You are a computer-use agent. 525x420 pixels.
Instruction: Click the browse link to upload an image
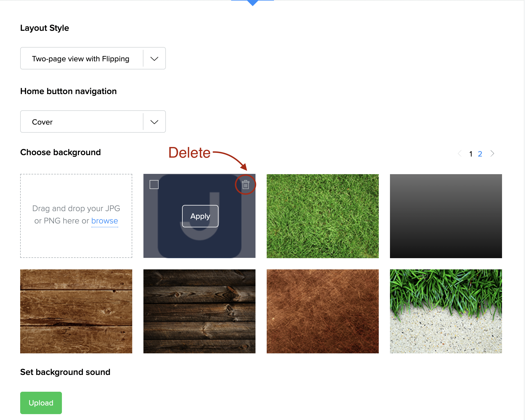click(104, 221)
